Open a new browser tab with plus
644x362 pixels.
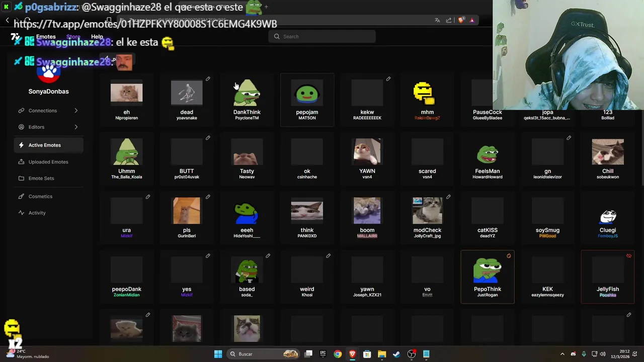(x=266, y=7)
